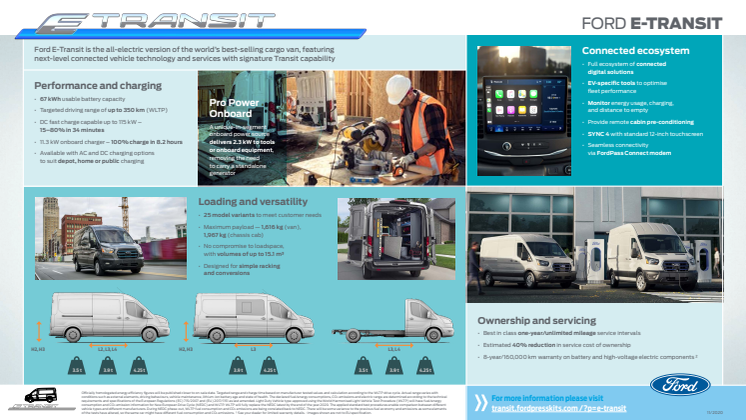Image resolution: width=746 pixels, height=420 pixels.
Task: Open the van on city street photo
Action: tap(105, 238)
